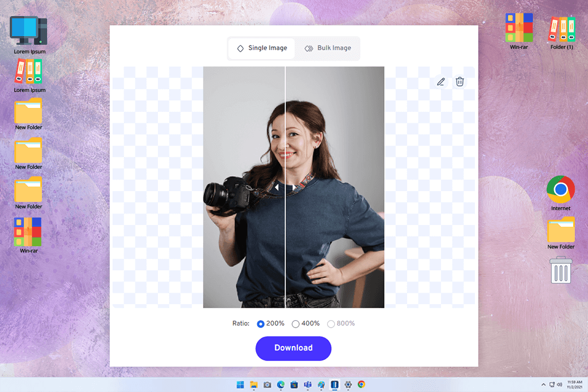Open the Lorem Ipsum binders desktop icon
The height and width of the screenshot is (392, 588).
tap(29, 75)
